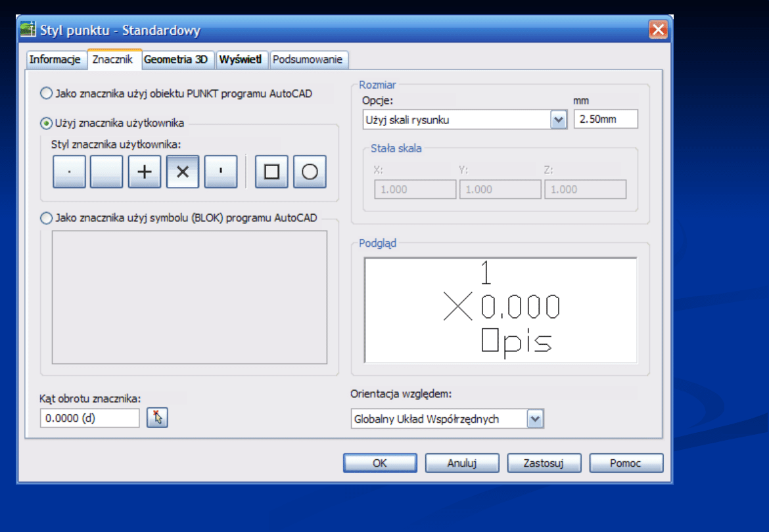Click the 'Stała skala' group label

coord(396,148)
